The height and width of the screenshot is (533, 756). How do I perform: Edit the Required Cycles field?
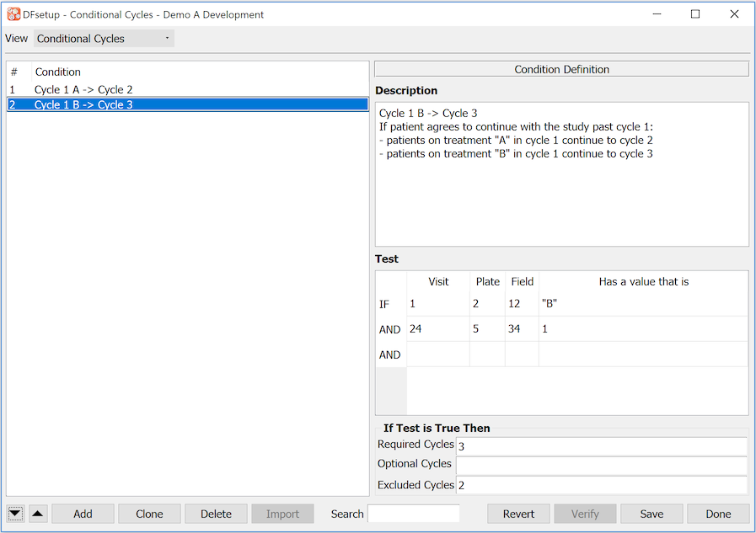tap(601, 445)
